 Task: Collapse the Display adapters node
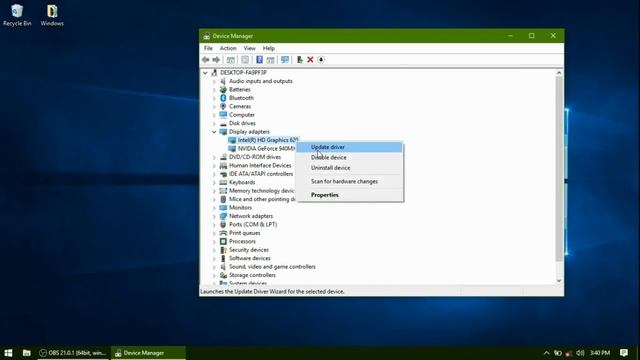pyautogui.click(x=214, y=132)
